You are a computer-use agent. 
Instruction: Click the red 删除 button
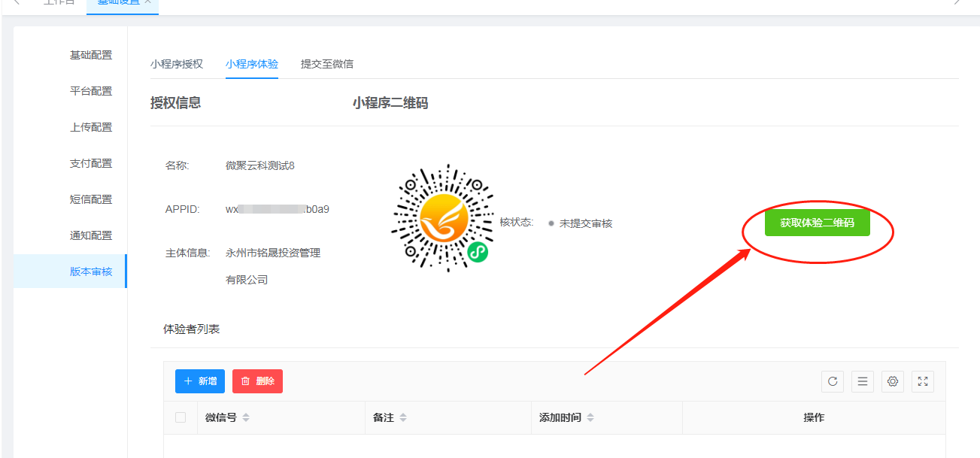[257, 381]
